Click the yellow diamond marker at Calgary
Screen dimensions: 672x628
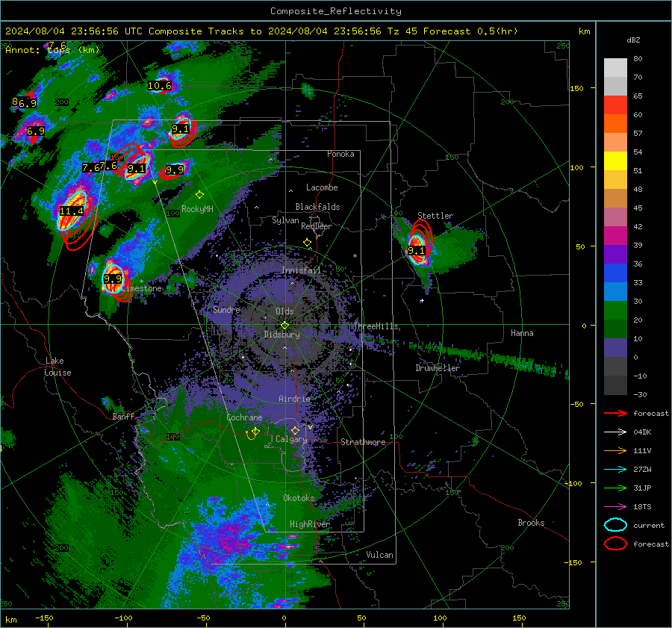coord(295,430)
